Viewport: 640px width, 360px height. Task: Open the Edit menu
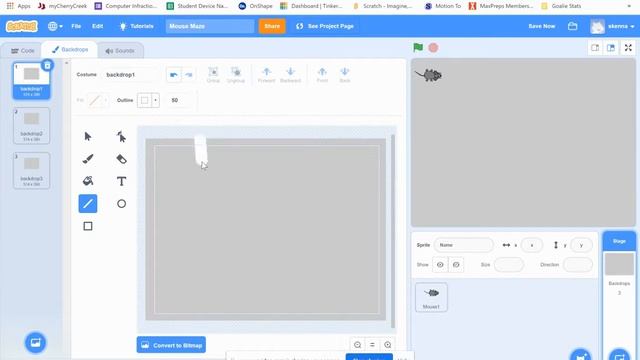click(98, 26)
